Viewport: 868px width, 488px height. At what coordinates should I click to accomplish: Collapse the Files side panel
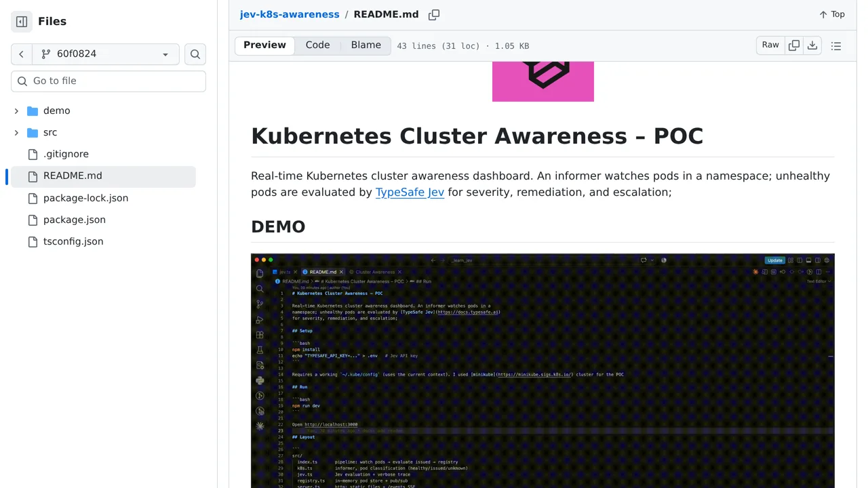tap(22, 22)
